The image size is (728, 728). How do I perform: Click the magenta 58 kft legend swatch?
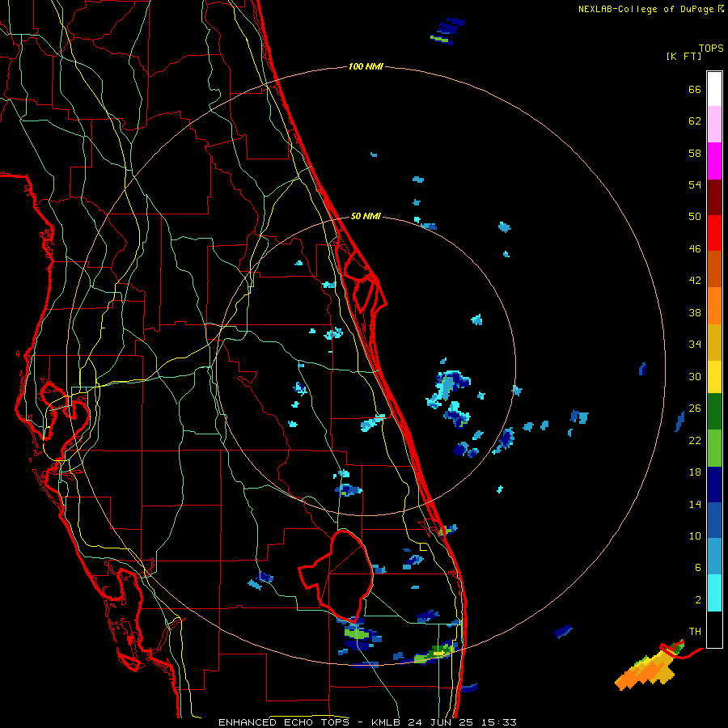pos(714,161)
